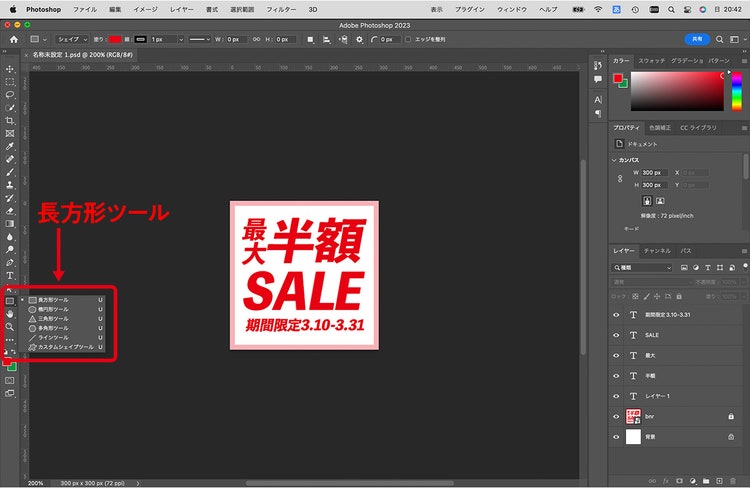Viewport: 750px width, 488px height.
Task: Click the Edit Toolbar three-dots icon
Action: click(x=10, y=340)
